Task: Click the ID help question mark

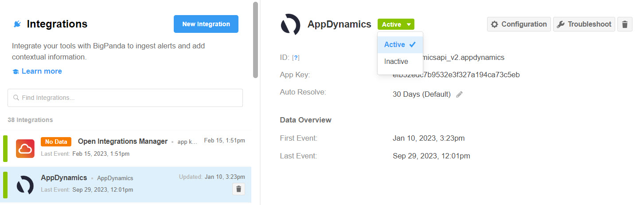Action: point(296,58)
